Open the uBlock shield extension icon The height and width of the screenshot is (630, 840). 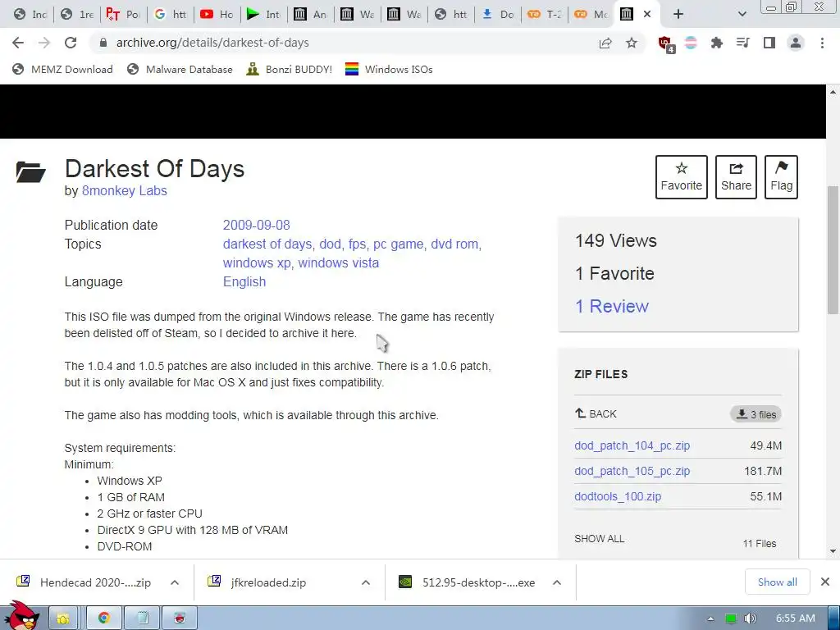click(x=666, y=44)
